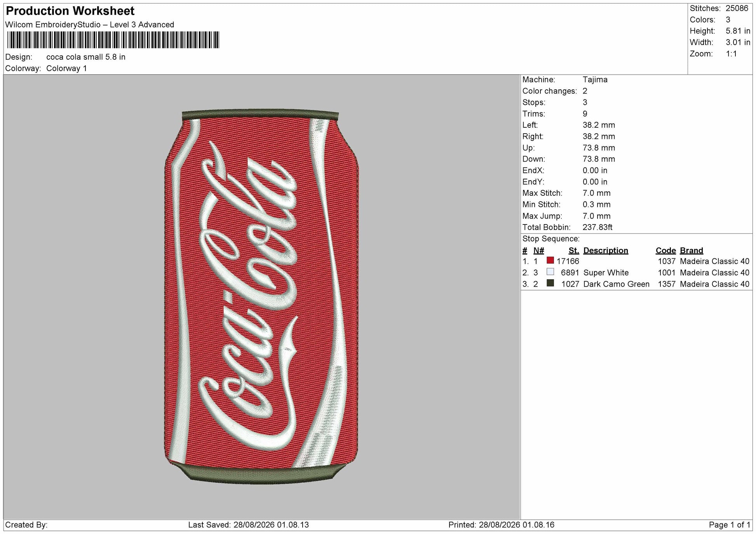Image resolution: width=756 pixels, height=534 pixels.
Task: Click the Machine value "Tajima"
Action: click(595, 80)
